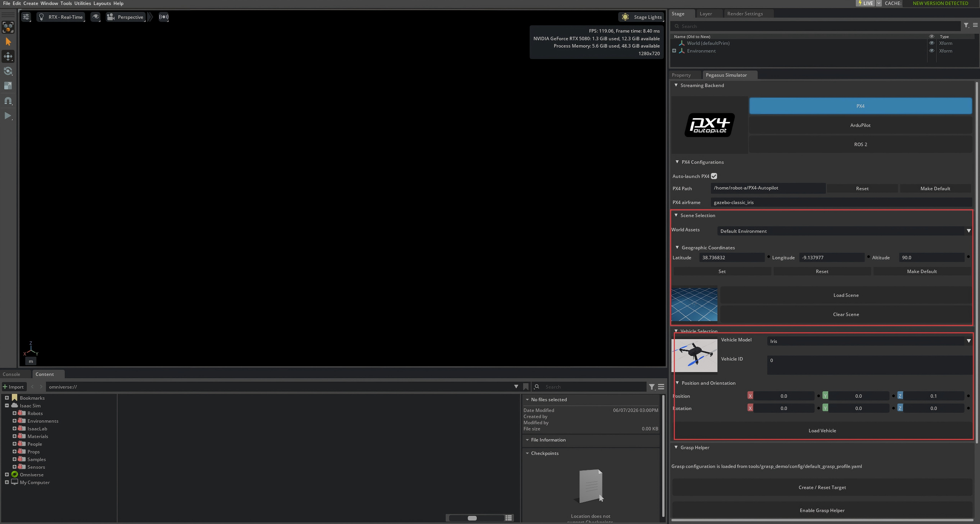Viewport: 980px width, 524px height.
Task: Collapse the Geographic Coordinates section
Action: click(677, 247)
